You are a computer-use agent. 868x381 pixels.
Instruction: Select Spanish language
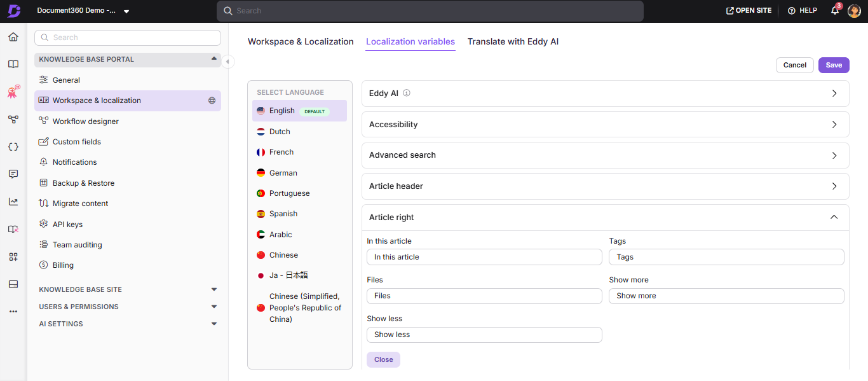(x=299, y=214)
